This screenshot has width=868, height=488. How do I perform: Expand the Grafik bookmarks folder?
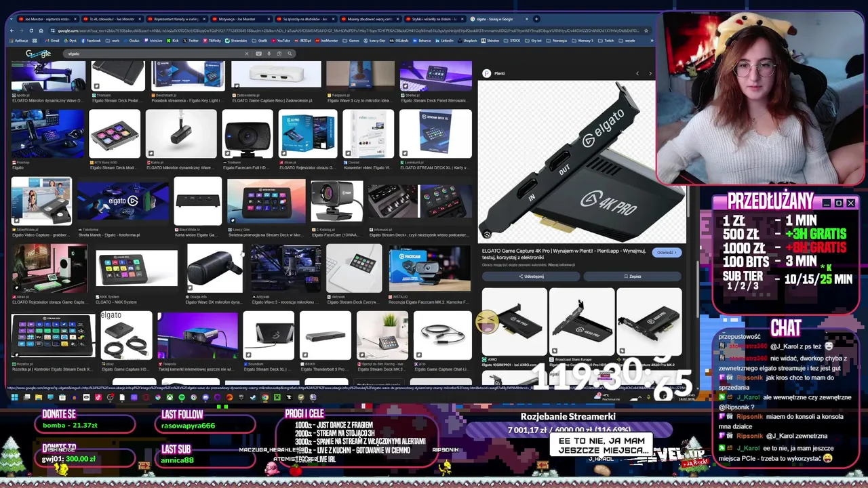click(x=260, y=41)
